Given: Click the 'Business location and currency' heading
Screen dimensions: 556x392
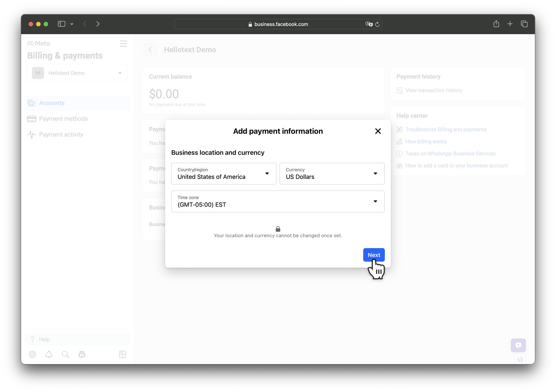Looking at the screenshot, I should [x=218, y=153].
